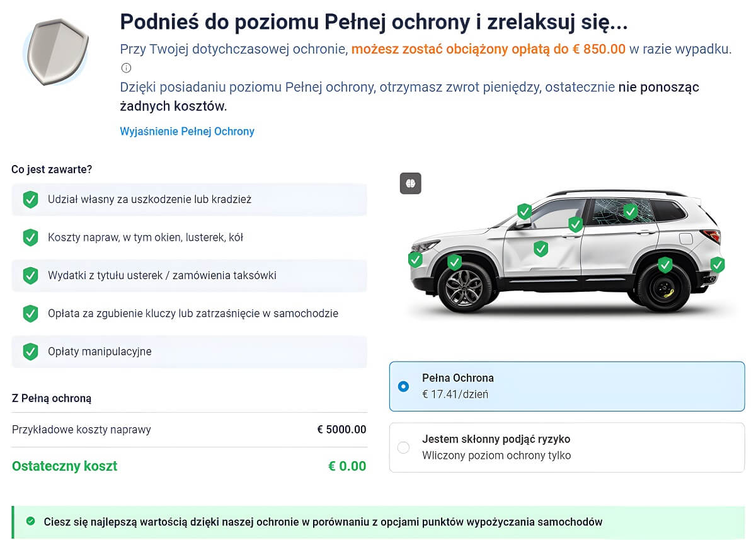The image size is (756, 540).
Task: Click the large silver shield icon
Action: [55, 52]
